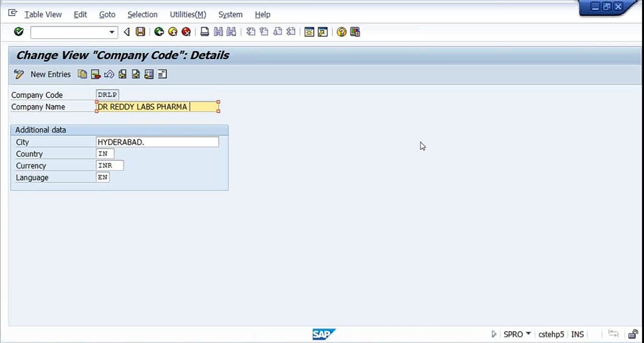The height and width of the screenshot is (343, 644).
Task: Click the green Enter checkmark icon
Action: 19,32
